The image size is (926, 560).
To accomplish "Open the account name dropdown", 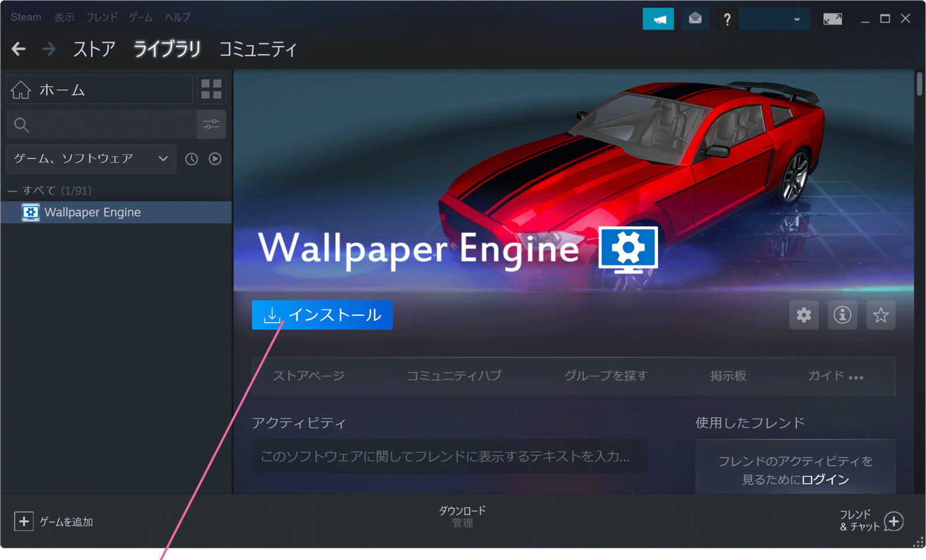I will [x=774, y=19].
